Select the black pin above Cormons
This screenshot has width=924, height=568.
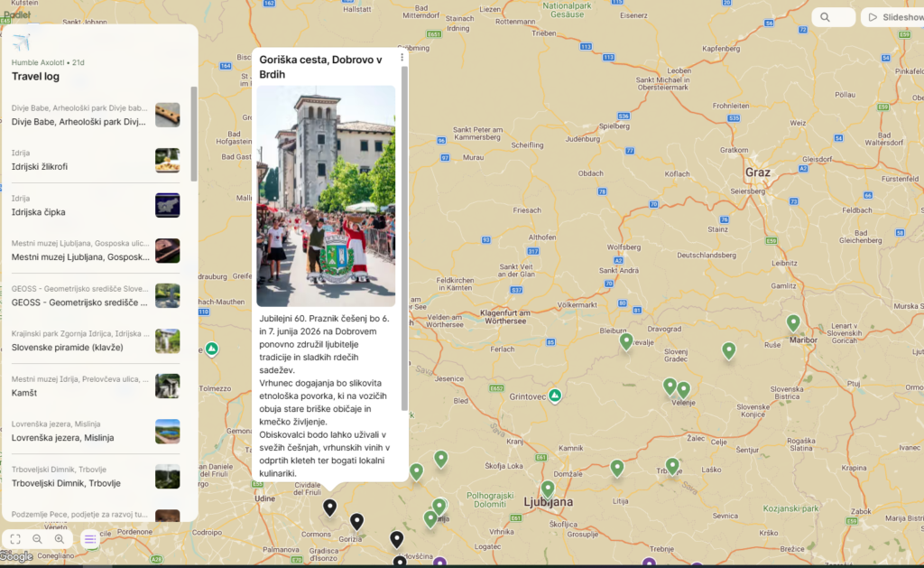click(x=329, y=507)
